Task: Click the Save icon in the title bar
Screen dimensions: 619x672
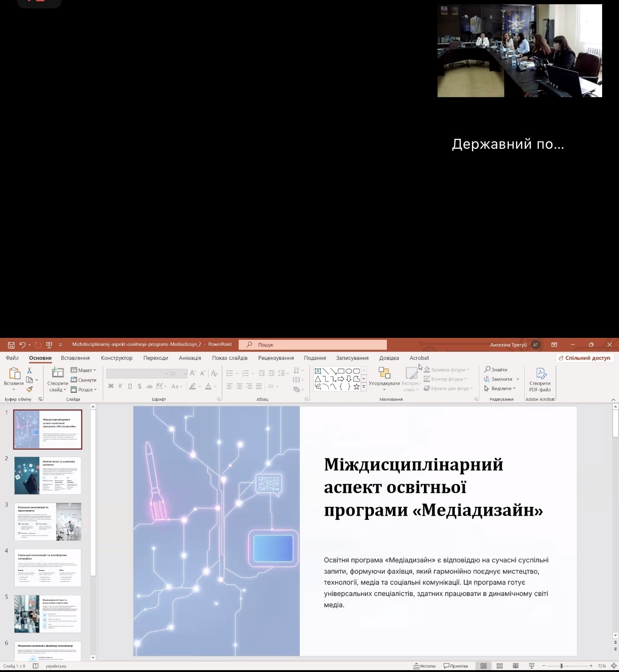Action: 11,345
